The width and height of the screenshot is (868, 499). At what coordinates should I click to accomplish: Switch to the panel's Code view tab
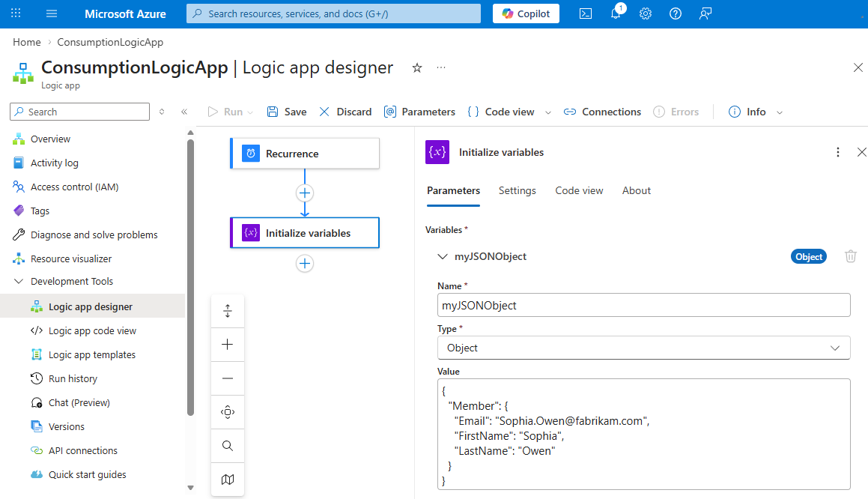pyautogui.click(x=579, y=190)
